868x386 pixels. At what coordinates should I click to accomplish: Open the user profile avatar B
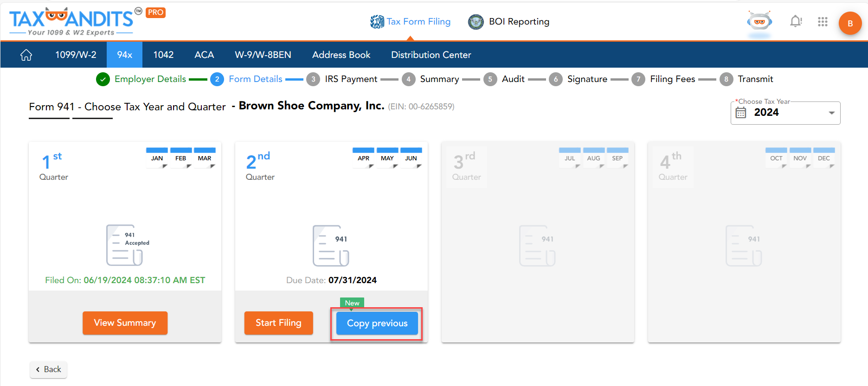(850, 23)
